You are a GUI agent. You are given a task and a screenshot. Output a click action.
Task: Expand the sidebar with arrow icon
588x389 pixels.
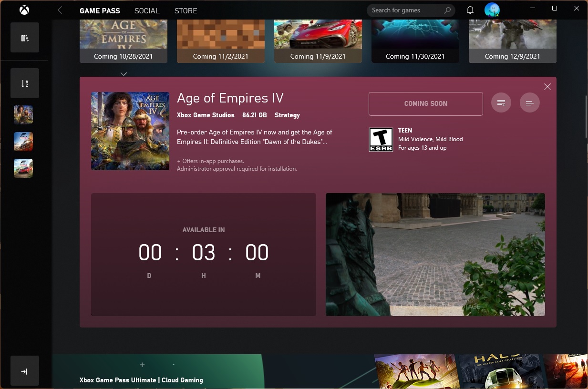[x=25, y=371]
